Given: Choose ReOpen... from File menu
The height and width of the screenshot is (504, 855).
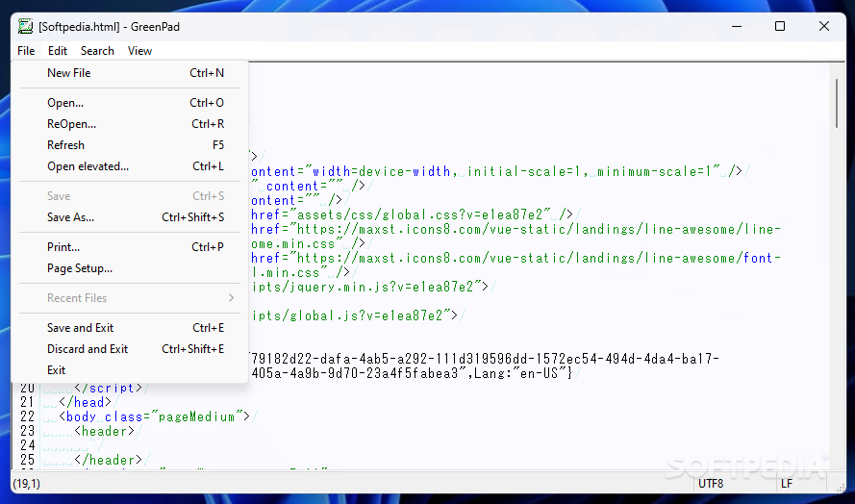Looking at the screenshot, I should [x=130, y=124].
